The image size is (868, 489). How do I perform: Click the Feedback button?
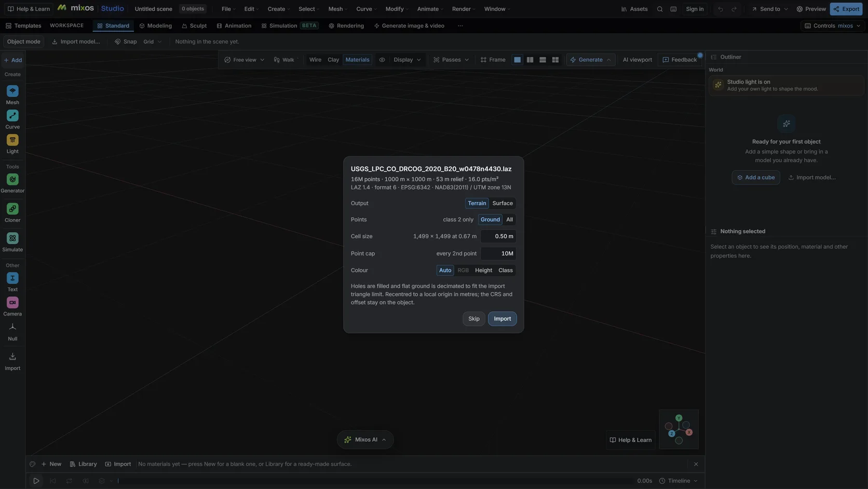[680, 60]
